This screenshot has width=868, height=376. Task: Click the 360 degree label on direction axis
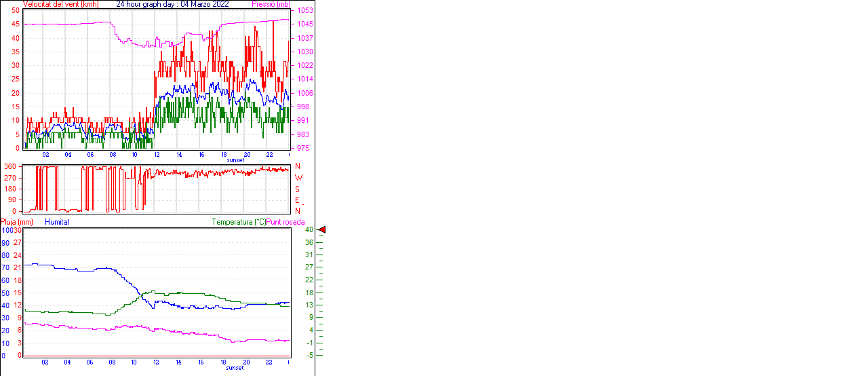point(10,166)
